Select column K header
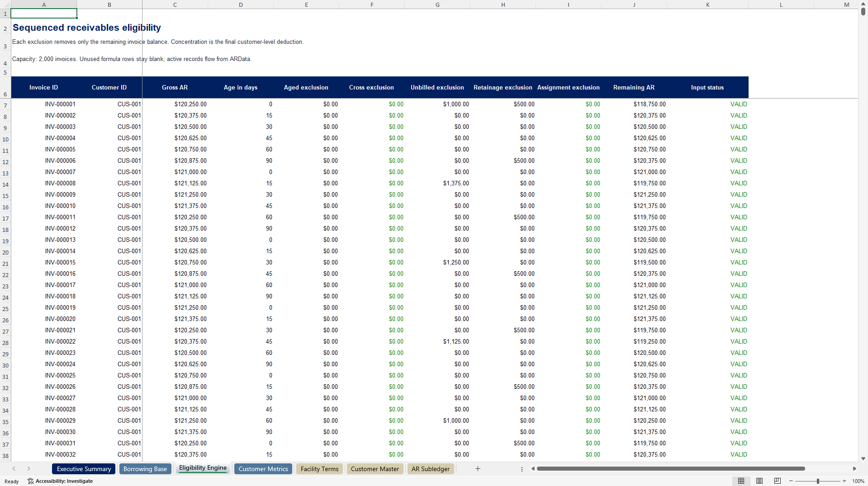Viewport: 868px width, 486px height. point(707,5)
